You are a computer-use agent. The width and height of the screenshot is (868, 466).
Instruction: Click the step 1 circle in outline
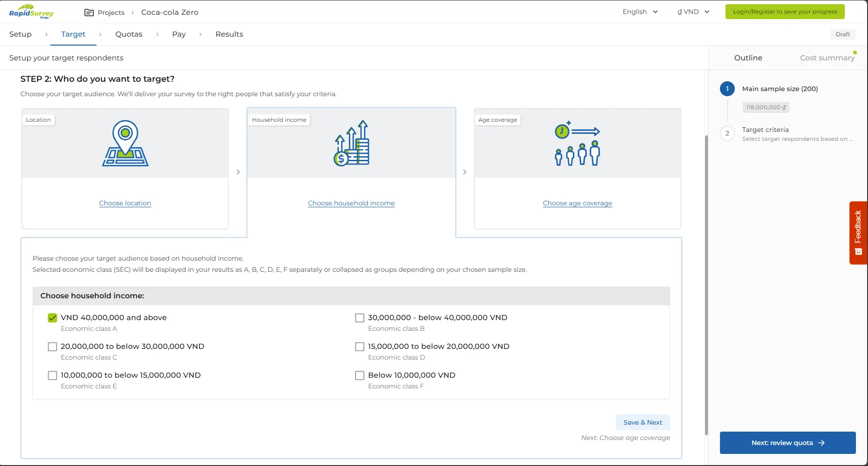(727, 89)
